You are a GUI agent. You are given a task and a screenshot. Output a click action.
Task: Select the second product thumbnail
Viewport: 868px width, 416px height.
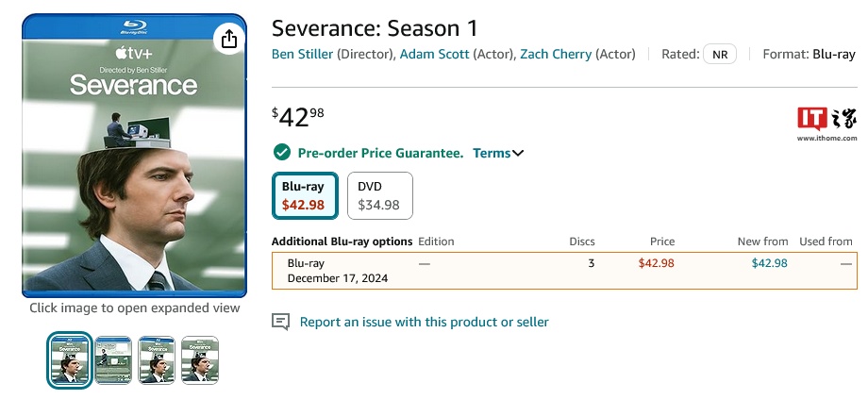pyautogui.click(x=113, y=359)
